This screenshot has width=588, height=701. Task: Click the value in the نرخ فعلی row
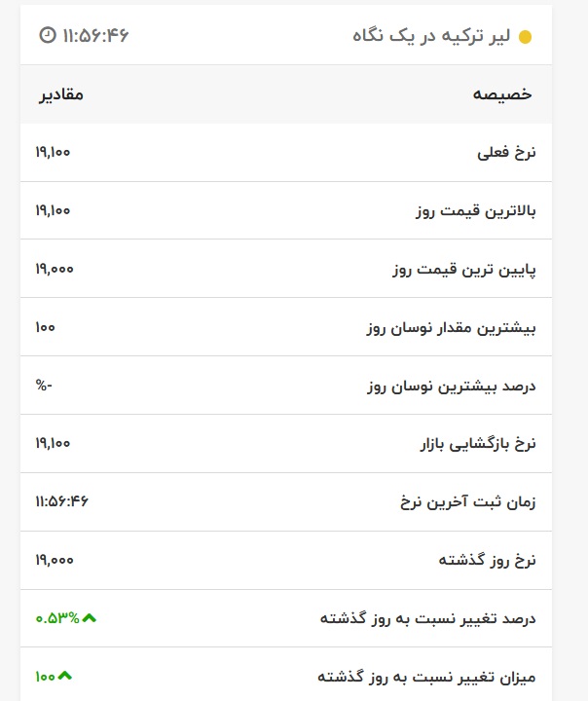click(x=54, y=152)
